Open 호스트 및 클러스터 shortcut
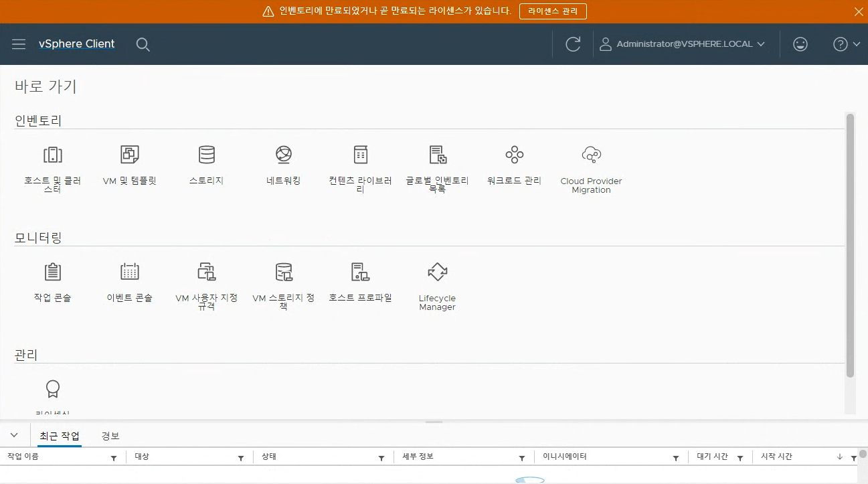 pos(52,169)
